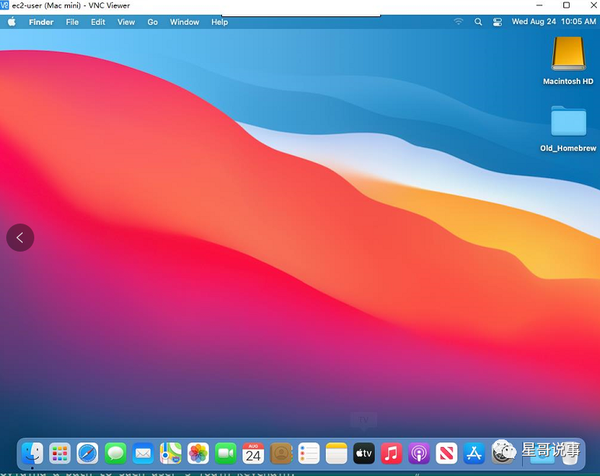Open the Contacts app in Dock
This screenshot has height=476, width=600.
tap(281, 453)
